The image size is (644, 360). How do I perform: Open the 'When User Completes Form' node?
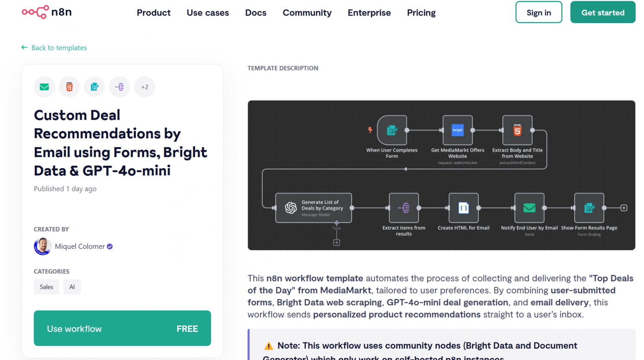[392, 130]
